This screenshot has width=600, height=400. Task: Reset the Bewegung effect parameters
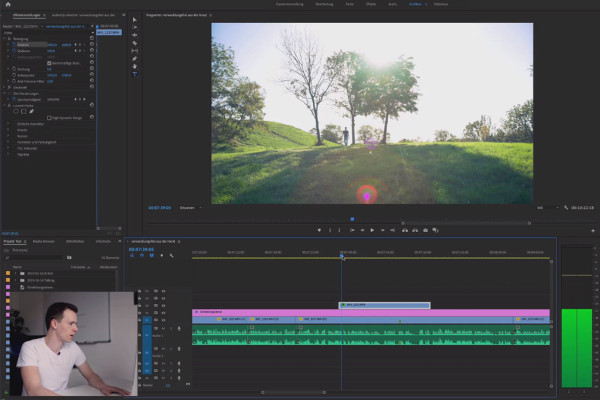pyautogui.click(x=91, y=38)
